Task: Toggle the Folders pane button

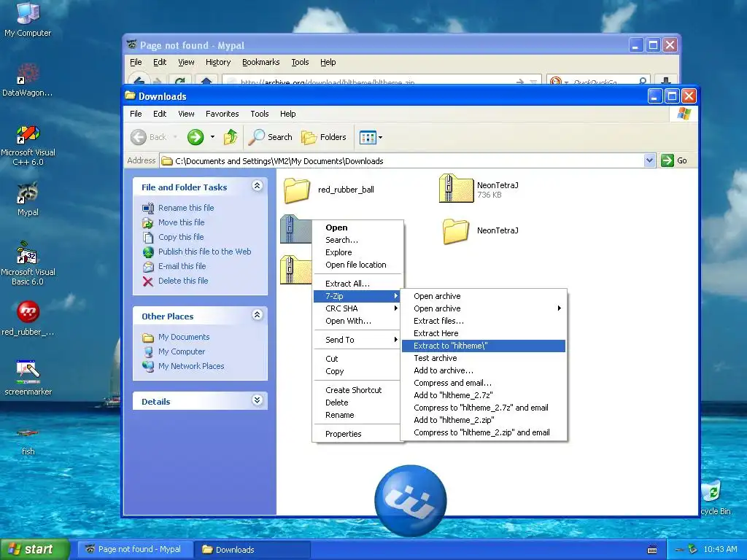Action: 323,137
